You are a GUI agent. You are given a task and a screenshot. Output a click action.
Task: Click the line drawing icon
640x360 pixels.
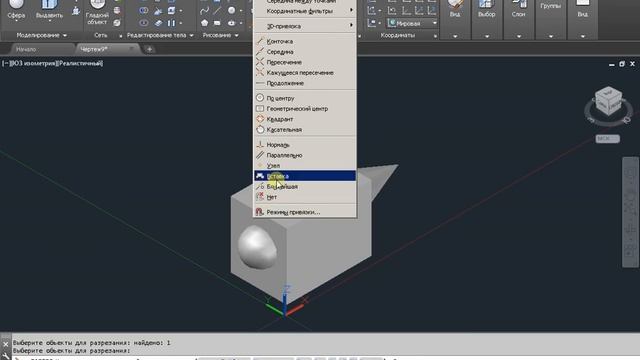[x=217, y=11]
